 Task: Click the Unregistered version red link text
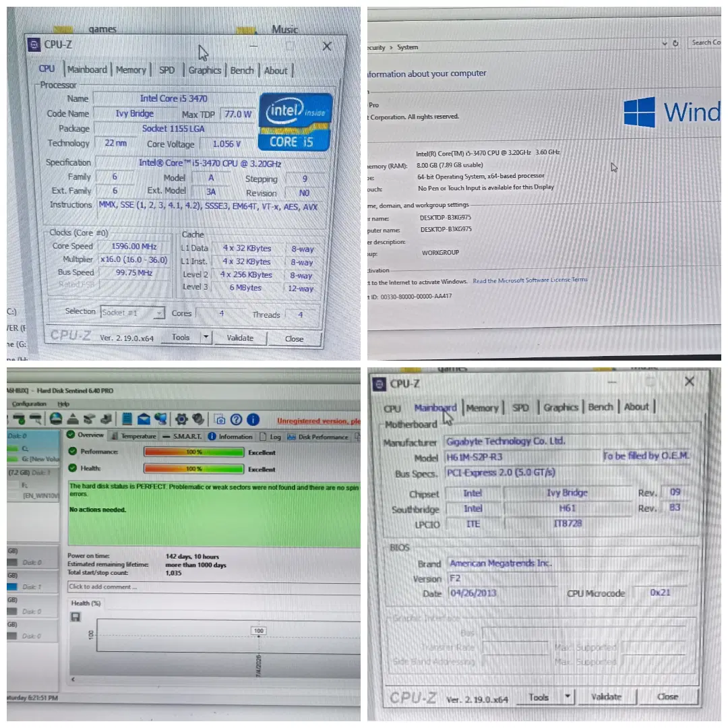318,421
